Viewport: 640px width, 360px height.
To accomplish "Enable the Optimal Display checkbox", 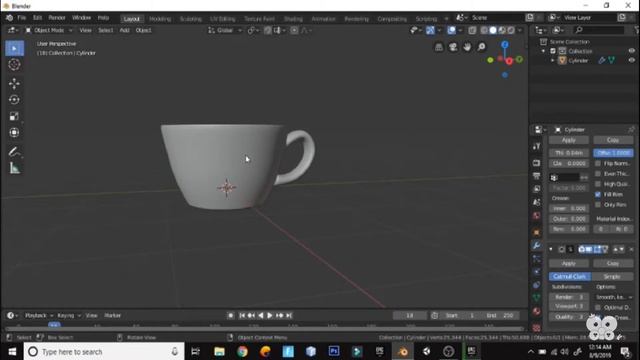I will click(598, 307).
